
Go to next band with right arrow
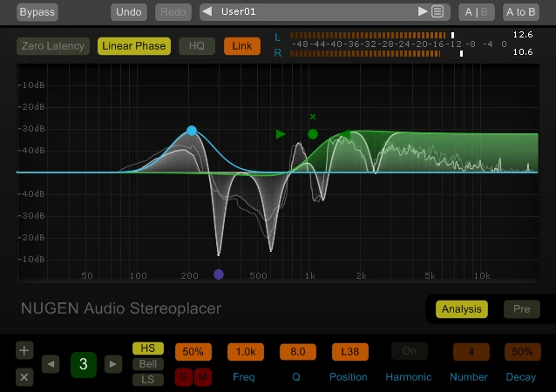point(113,364)
